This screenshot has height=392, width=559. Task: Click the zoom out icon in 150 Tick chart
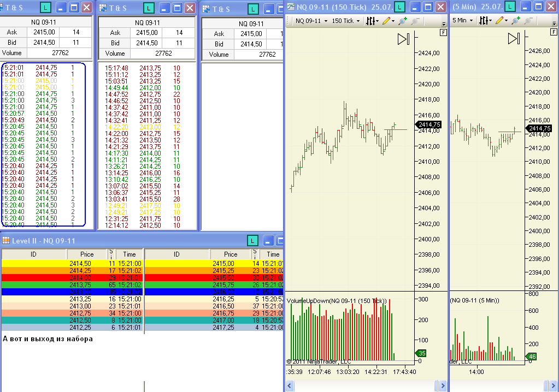click(x=415, y=21)
